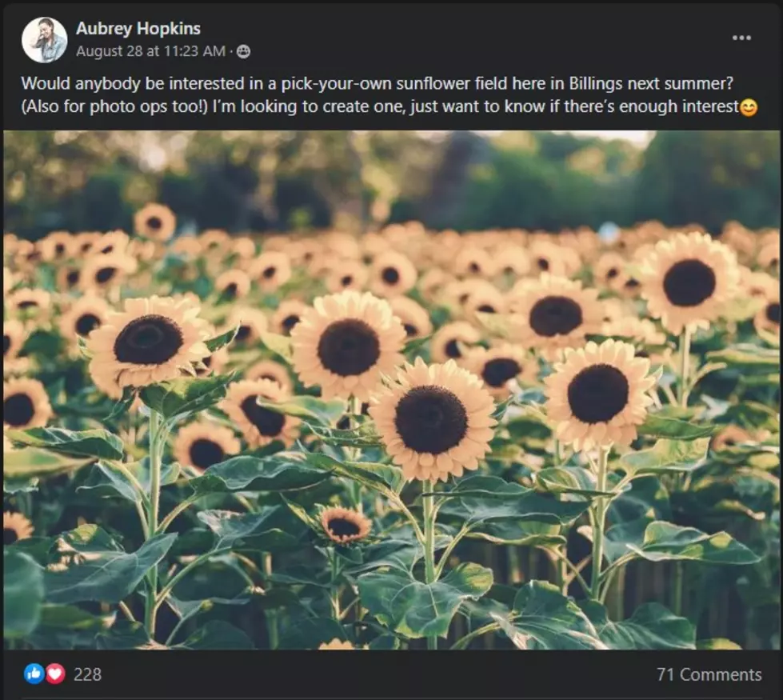The height and width of the screenshot is (700, 783).
Task: Click the blue thumbs-up Like reaction icon
Action: point(34,674)
